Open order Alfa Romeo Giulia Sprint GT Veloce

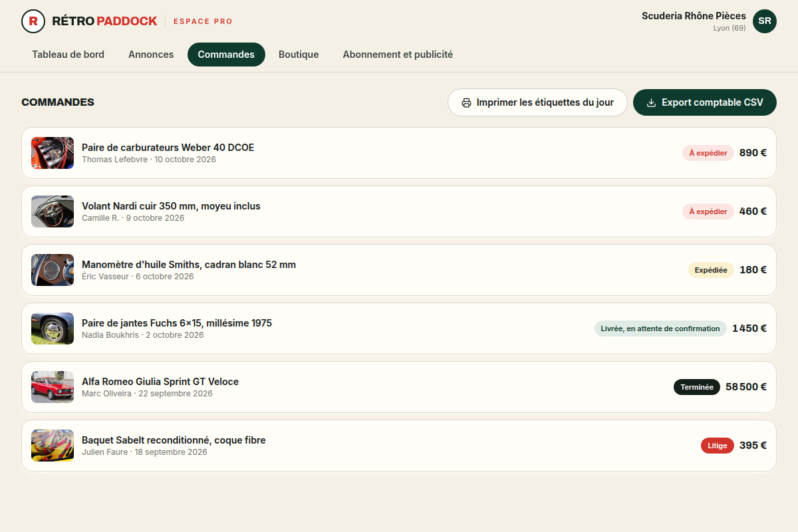399,387
